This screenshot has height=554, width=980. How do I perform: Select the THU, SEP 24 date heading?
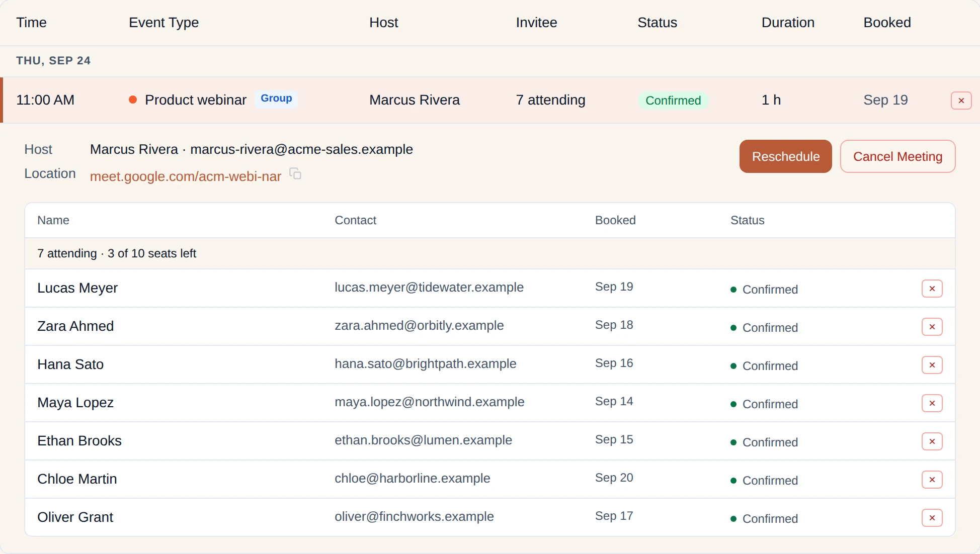(53, 61)
